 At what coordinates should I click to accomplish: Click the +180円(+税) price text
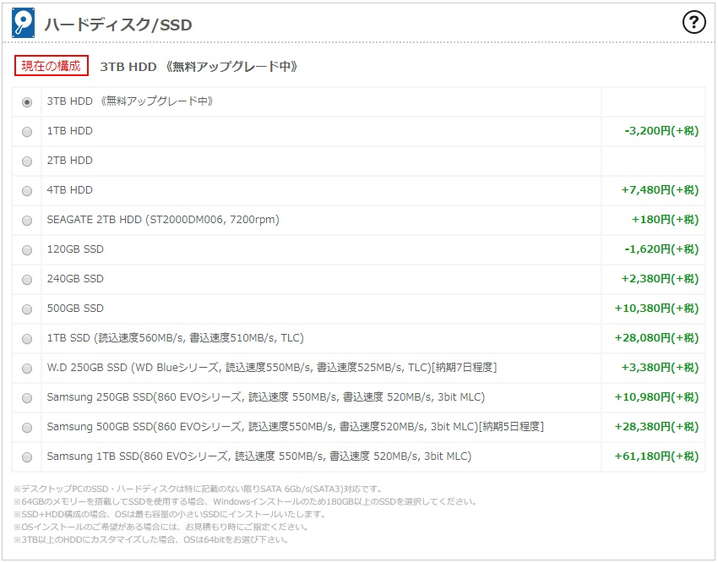coord(665,220)
